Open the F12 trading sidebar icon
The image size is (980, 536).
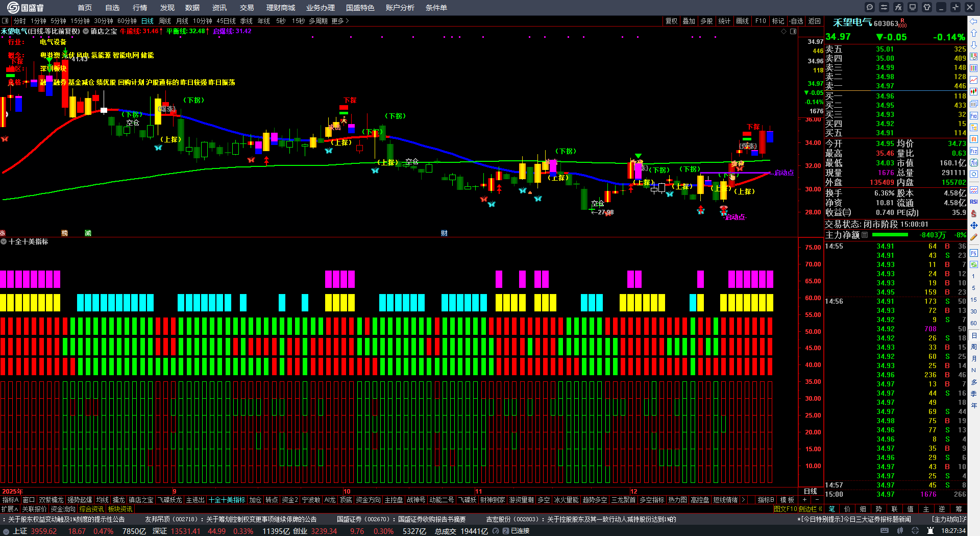[974, 151]
